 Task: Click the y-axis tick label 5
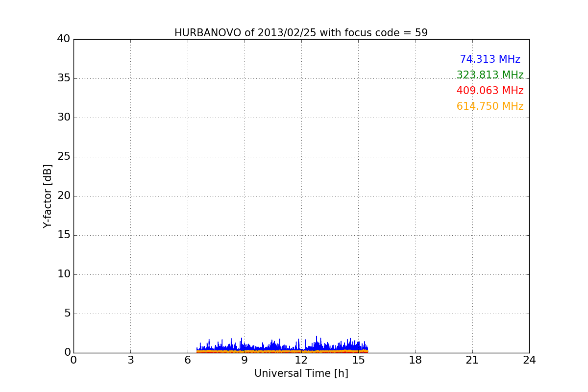tap(67, 314)
